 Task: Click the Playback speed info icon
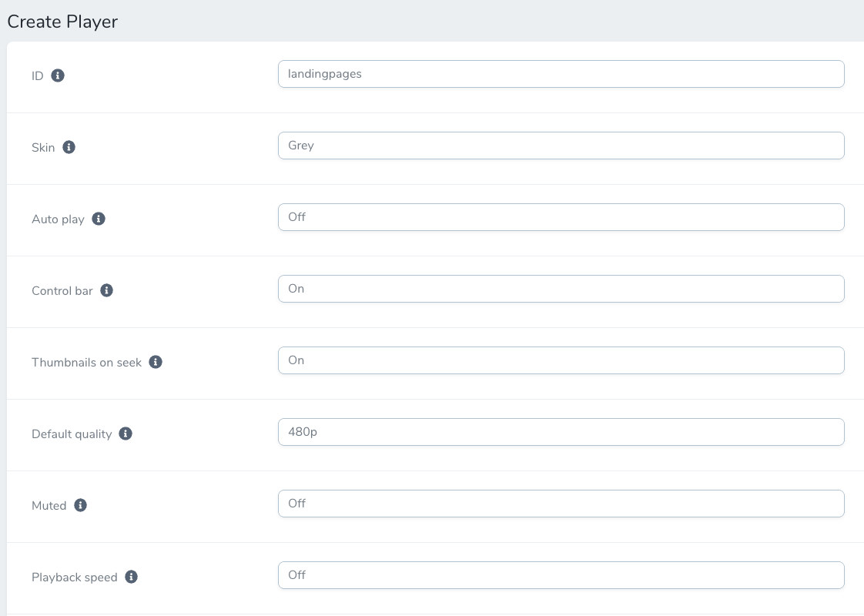tap(131, 577)
